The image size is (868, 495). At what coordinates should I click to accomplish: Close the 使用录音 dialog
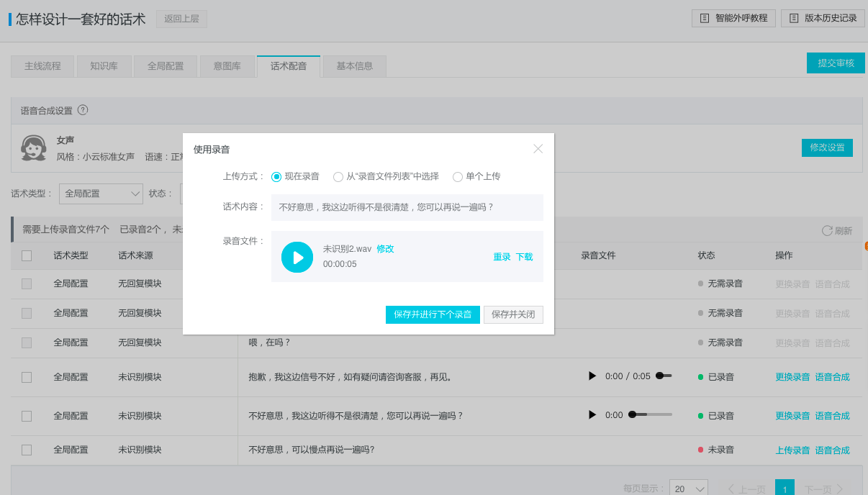click(538, 149)
